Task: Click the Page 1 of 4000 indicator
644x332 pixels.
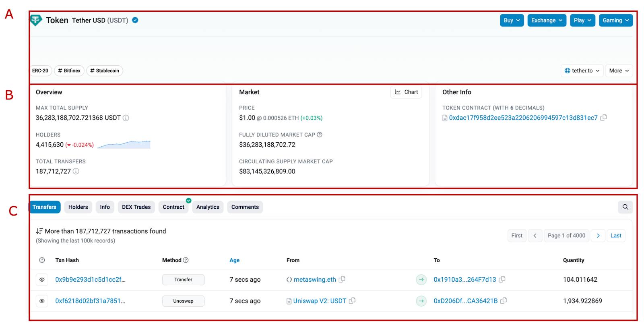Action: point(566,236)
